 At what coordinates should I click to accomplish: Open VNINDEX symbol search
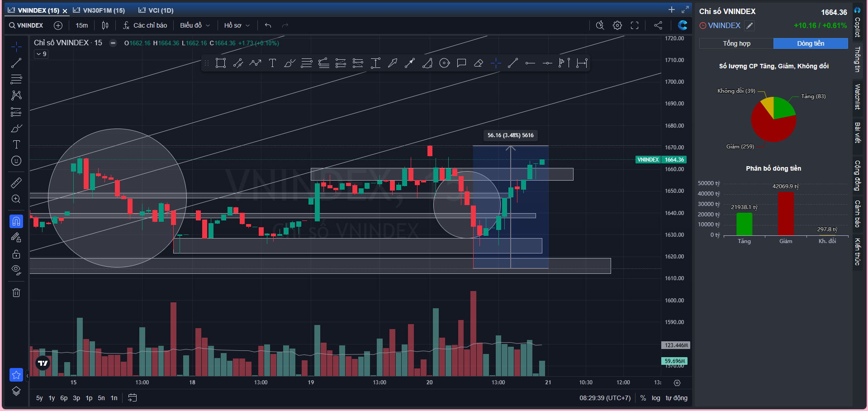pyautogui.click(x=26, y=25)
